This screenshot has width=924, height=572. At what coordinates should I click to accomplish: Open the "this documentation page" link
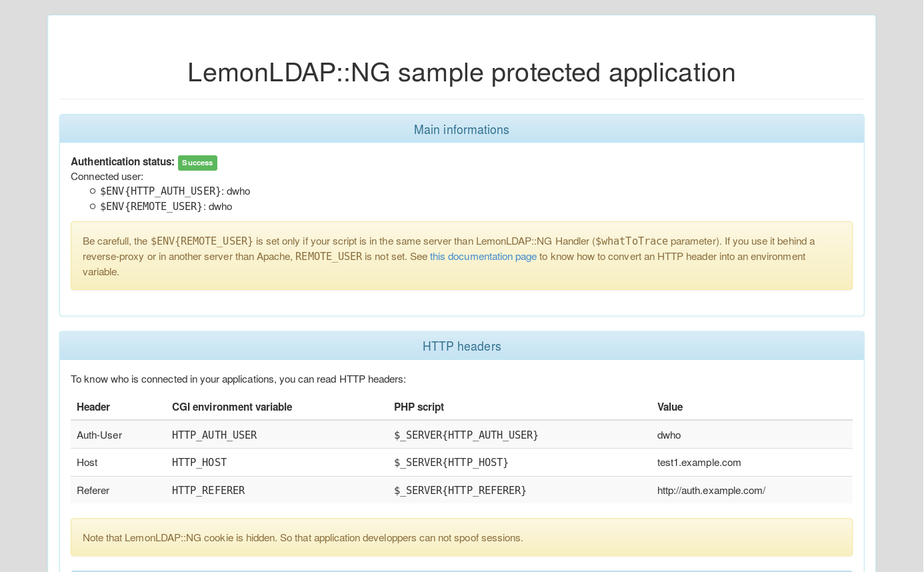coord(483,257)
